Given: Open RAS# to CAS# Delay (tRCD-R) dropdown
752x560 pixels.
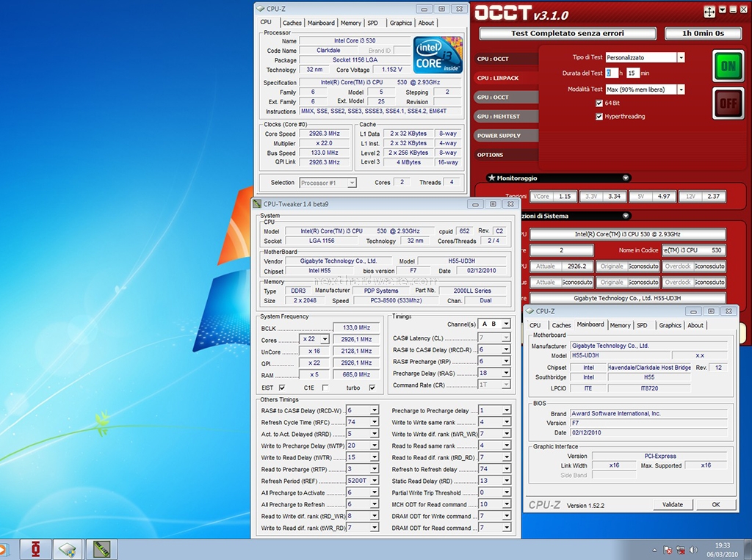Looking at the screenshot, I should pyautogui.click(x=506, y=349).
